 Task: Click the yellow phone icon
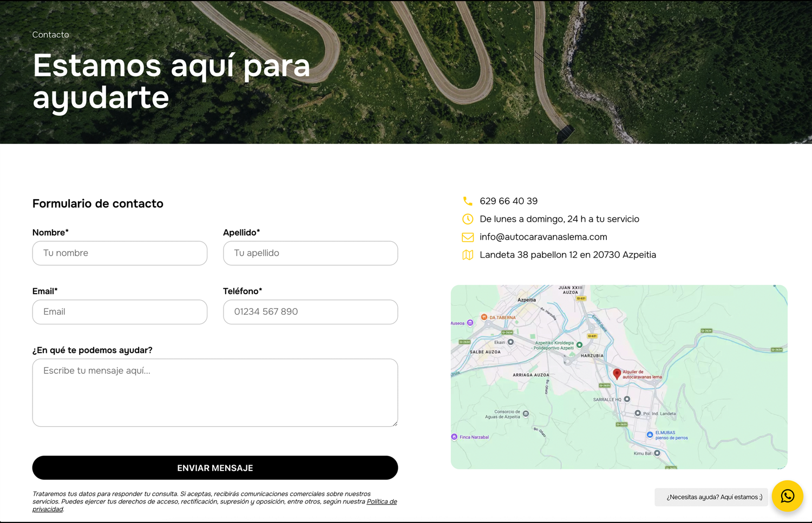(468, 201)
